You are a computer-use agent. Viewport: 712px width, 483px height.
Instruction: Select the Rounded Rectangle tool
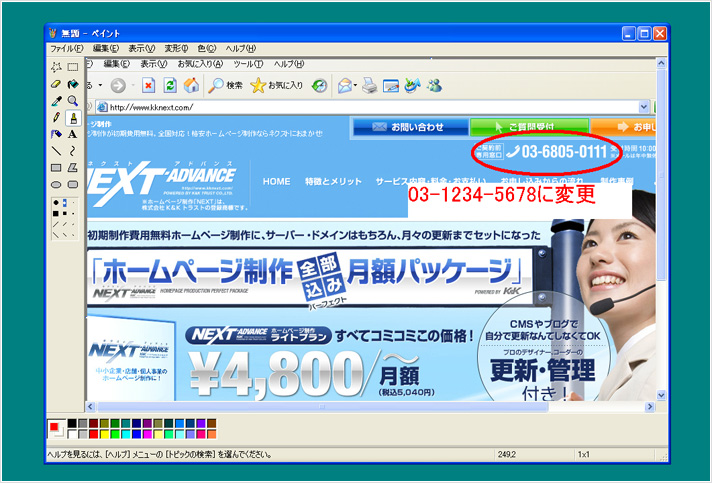73,185
